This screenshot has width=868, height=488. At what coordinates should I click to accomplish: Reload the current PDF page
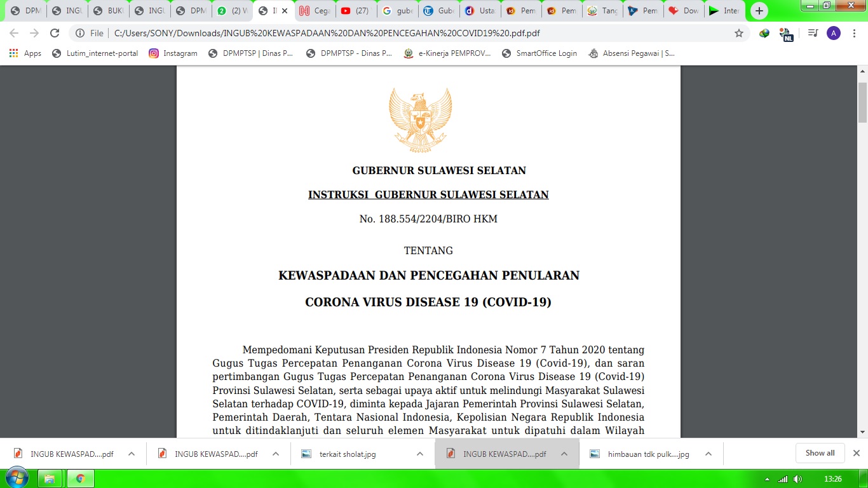[x=55, y=33]
